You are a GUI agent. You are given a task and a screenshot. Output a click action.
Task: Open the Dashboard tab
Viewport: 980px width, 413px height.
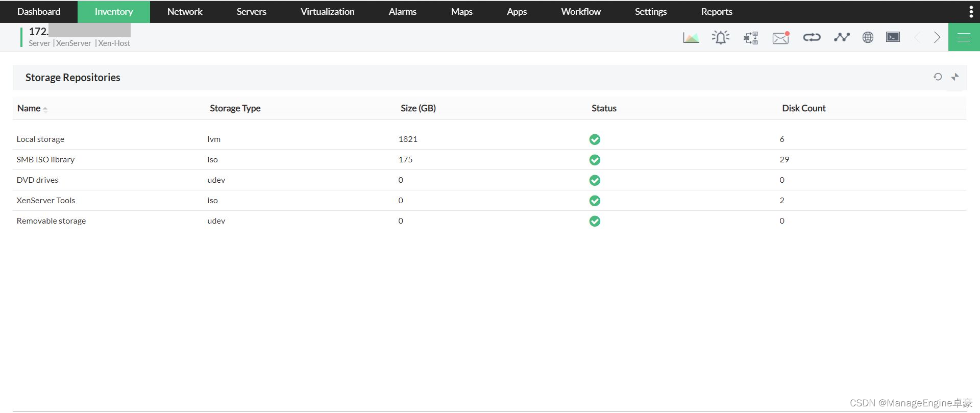click(x=39, y=12)
